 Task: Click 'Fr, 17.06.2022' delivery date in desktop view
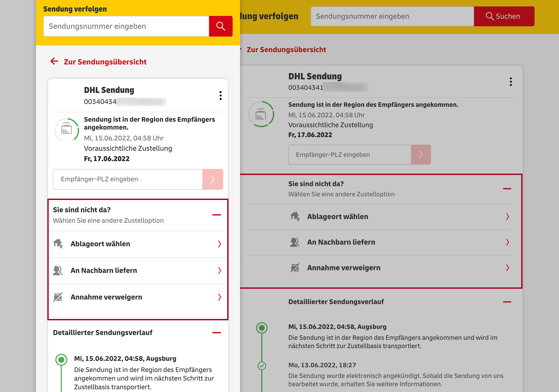pyautogui.click(x=310, y=135)
